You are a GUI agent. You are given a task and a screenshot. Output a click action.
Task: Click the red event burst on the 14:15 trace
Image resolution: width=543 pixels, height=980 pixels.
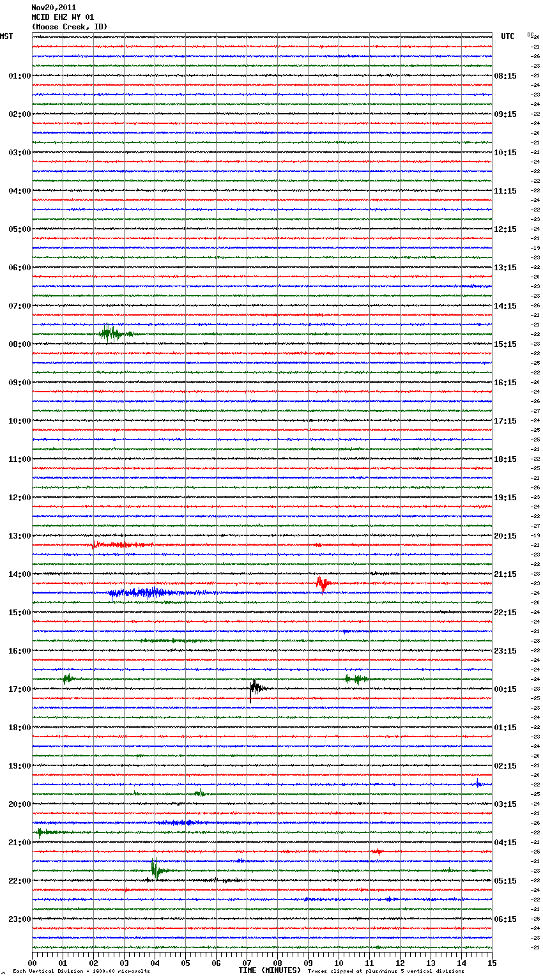(x=323, y=583)
